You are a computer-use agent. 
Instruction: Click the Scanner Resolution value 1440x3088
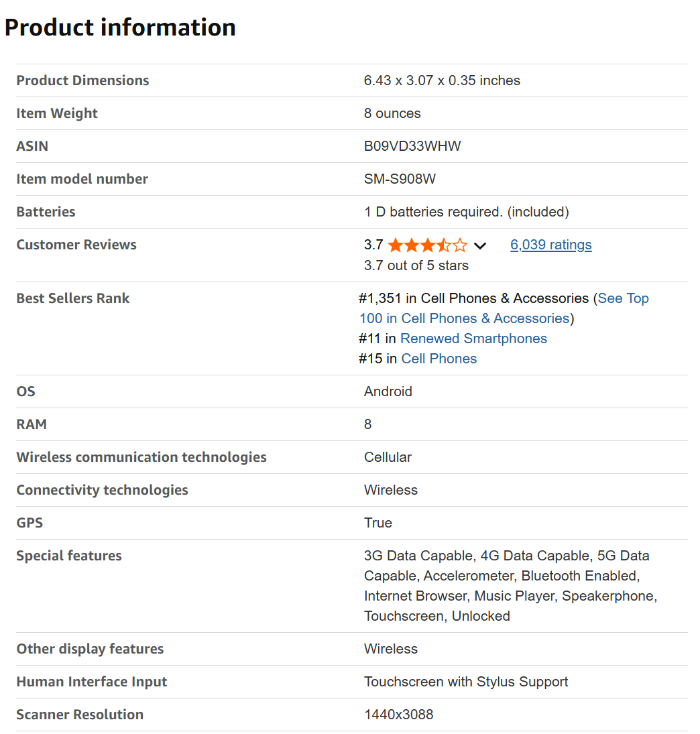click(x=398, y=715)
